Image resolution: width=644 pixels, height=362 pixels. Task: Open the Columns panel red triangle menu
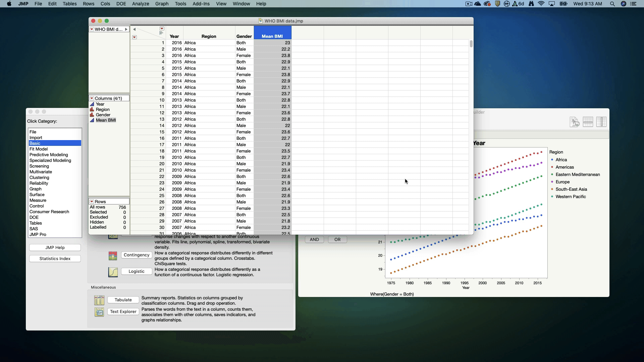point(92,99)
